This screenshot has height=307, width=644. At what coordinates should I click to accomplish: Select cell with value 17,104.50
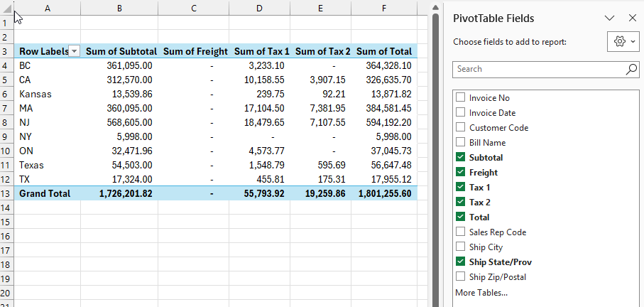pos(260,108)
